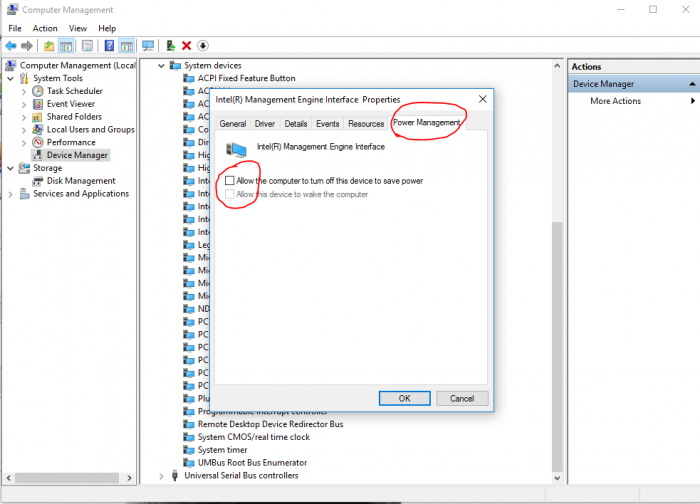Click the Back arrow in the toolbar

(x=11, y=46)
